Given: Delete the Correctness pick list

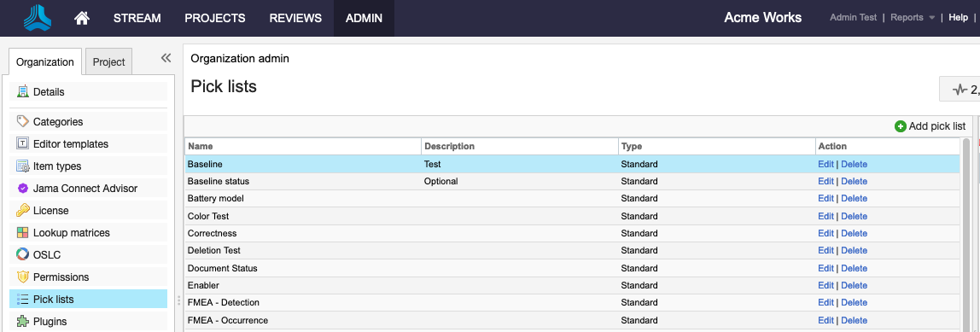Looking at the screenshot, I should 854,233.
